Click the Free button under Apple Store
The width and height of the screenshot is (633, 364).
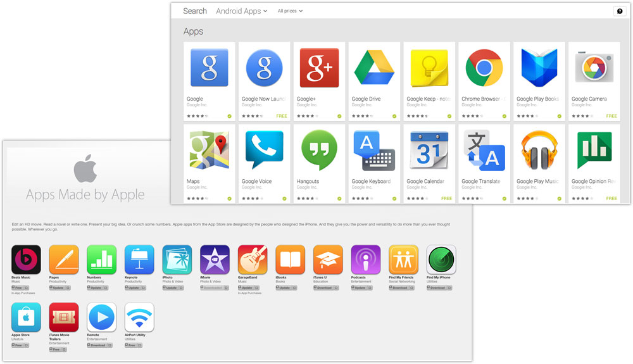[x=20, y=346]
